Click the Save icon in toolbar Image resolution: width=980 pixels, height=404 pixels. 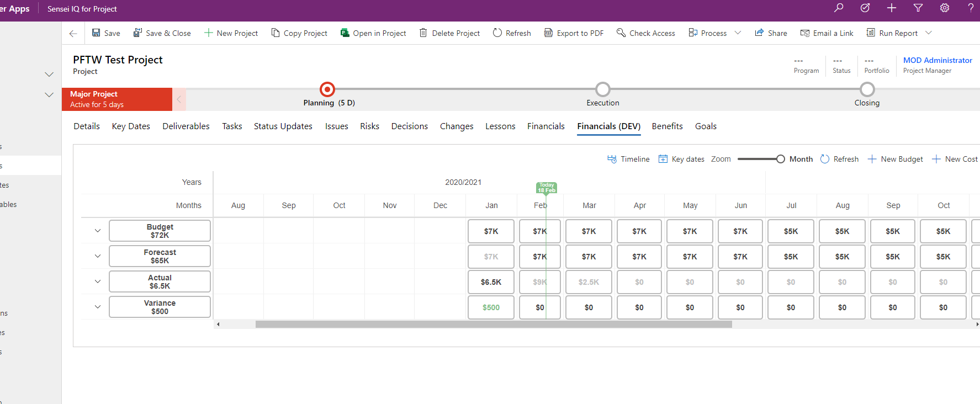[x=97, y=33]
